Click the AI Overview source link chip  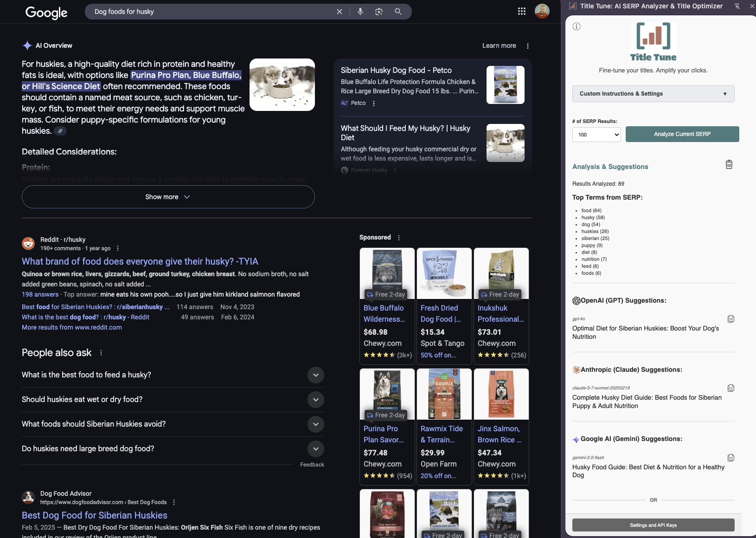60,131
